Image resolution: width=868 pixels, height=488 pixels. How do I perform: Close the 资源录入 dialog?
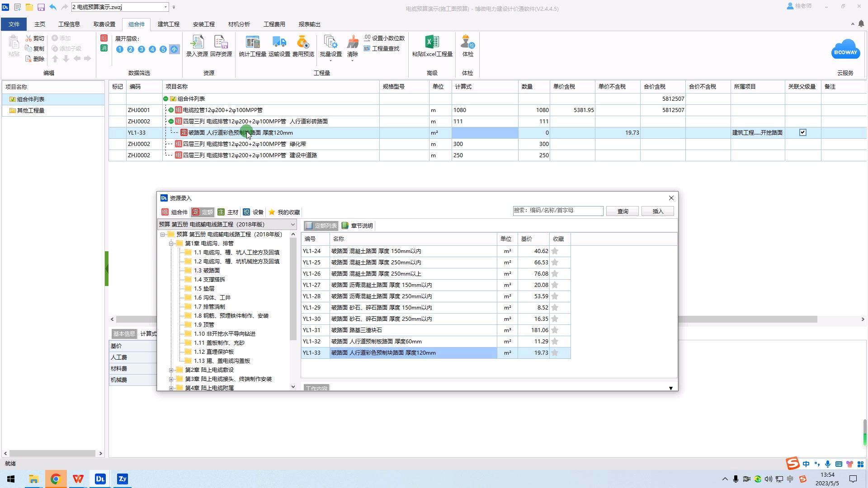pos(671,198)
